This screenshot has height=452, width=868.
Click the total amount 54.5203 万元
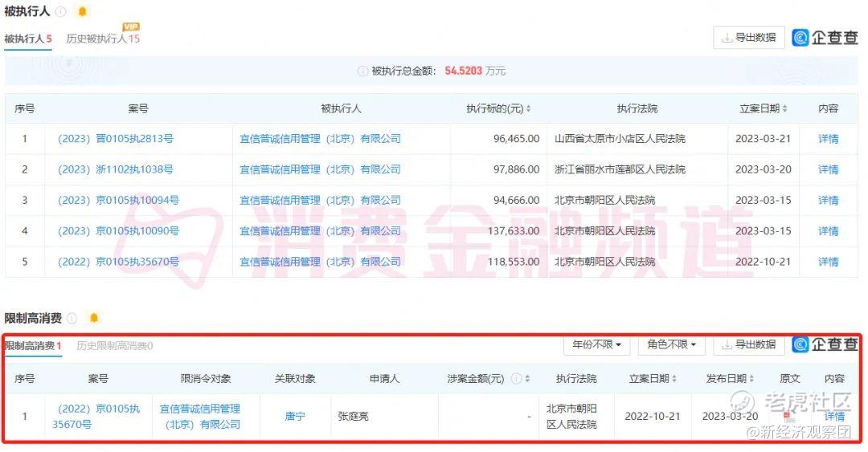click(475, 71)
